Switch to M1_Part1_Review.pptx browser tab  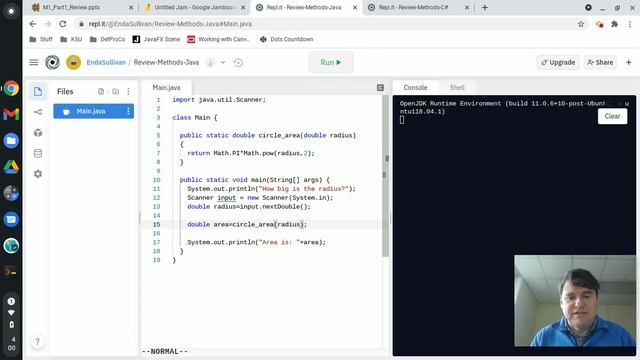click(x=83, y=7)
